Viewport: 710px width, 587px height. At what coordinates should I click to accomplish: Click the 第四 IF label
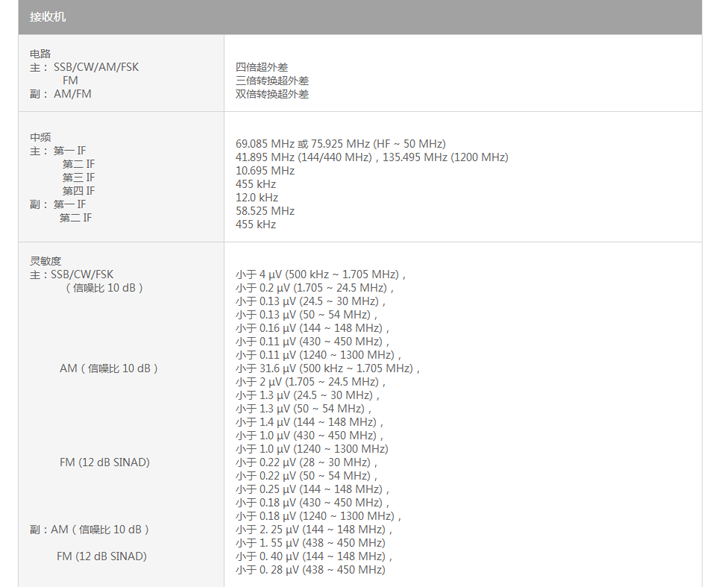pyautogui.click(x=79, y=191)
